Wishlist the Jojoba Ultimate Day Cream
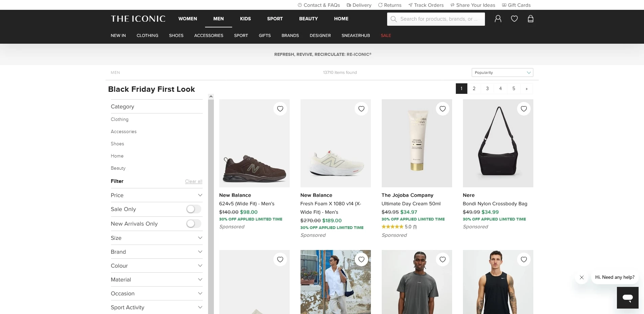This screenshot has height=314, width=644. [x=442, y=109]
